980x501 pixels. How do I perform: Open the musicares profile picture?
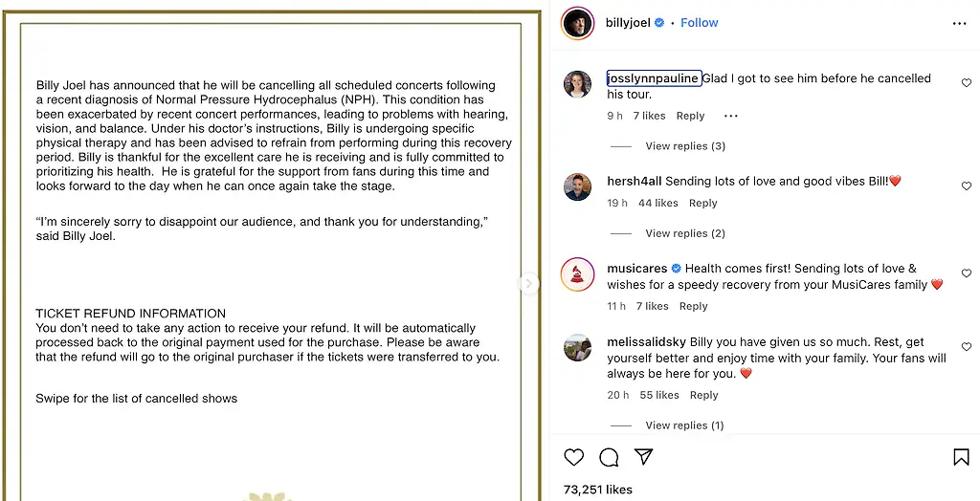click(x=578, y=276)
